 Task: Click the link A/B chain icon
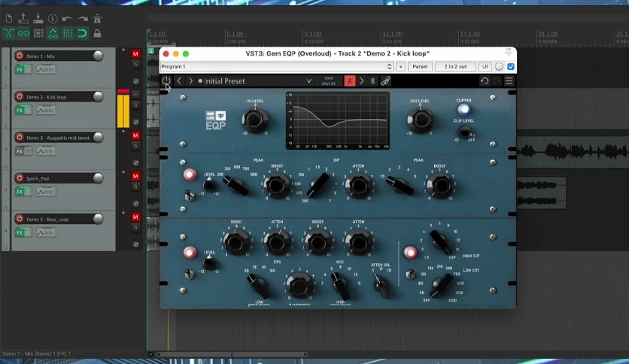tap(385, 81)
